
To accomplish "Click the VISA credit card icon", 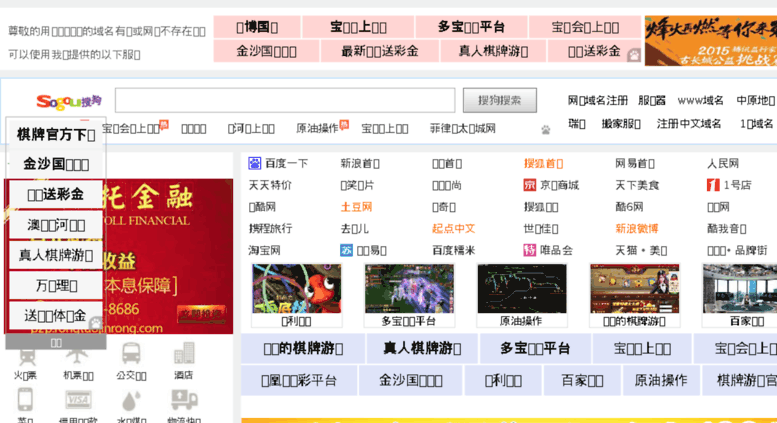I will [78, 400].
